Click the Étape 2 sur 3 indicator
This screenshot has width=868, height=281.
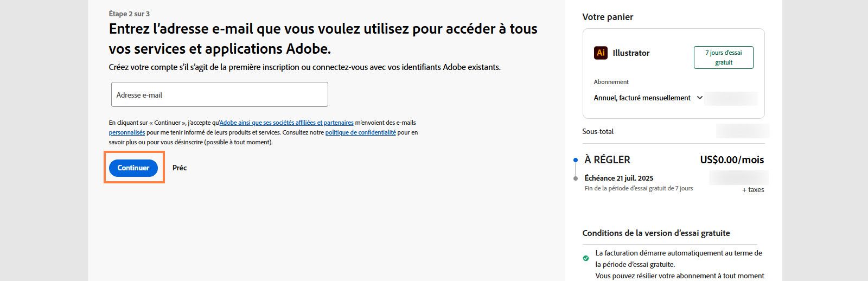(129, 14)
